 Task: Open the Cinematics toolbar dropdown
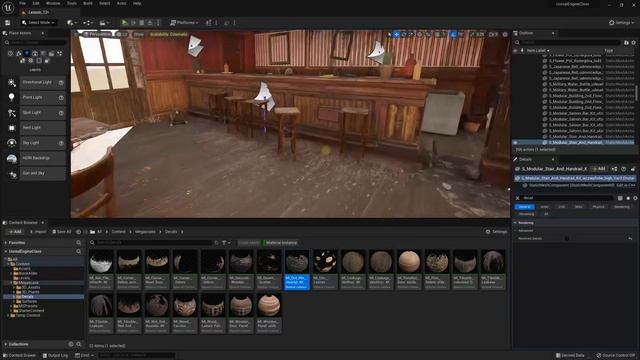[x=104, y=23]
